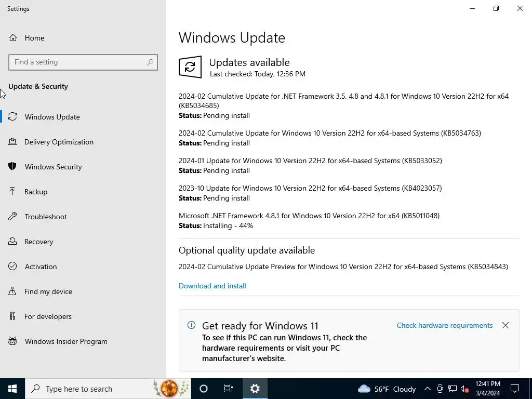Focus the Find a setting search box

(83, 62)
